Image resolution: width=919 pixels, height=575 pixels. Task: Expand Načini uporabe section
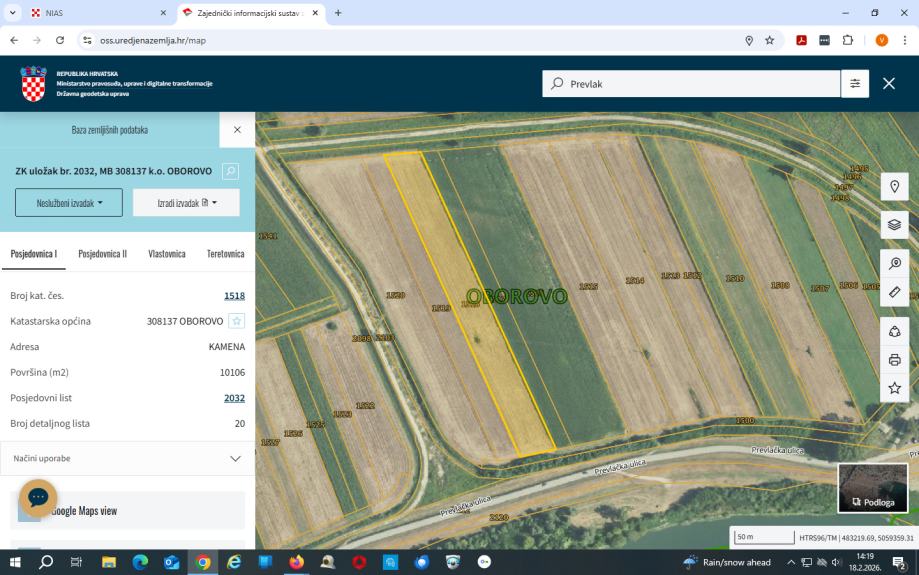tap(127, 458)
